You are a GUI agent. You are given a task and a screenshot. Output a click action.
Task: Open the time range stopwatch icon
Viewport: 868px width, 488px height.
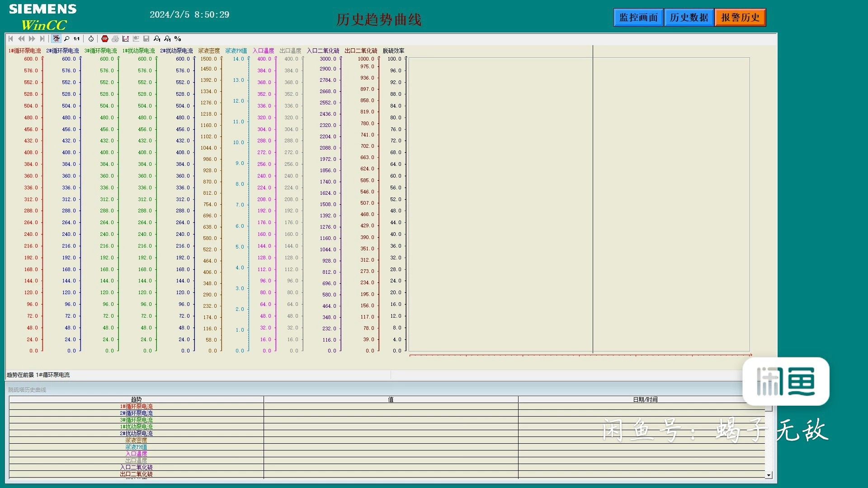tap(91, 39)
